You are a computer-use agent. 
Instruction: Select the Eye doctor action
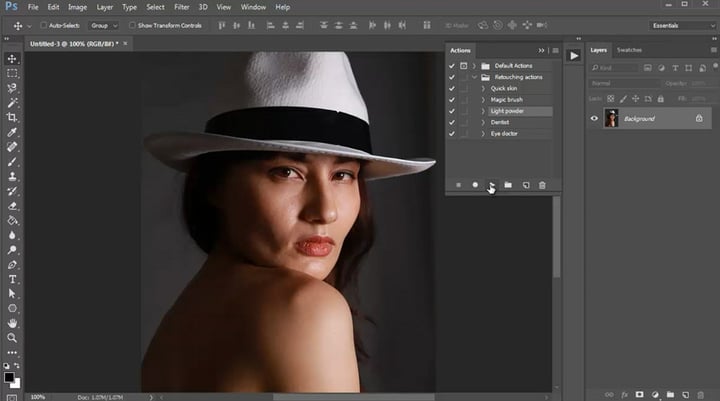click(x=505, y=133)
